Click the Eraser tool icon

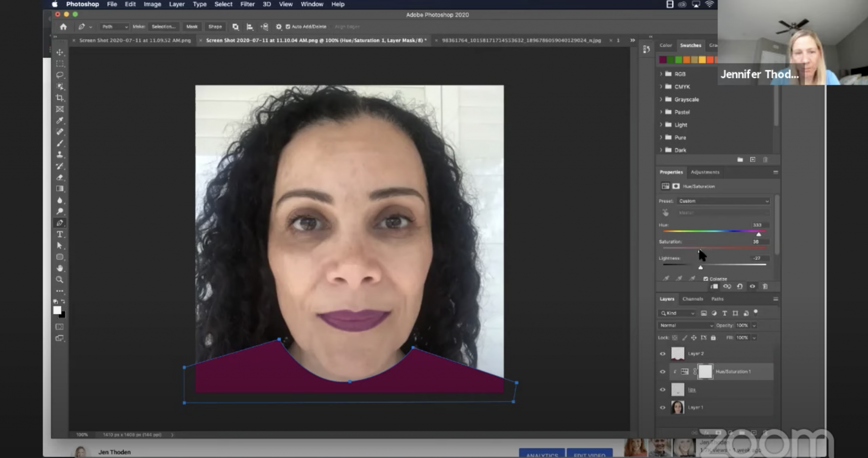tap(60, 178)
